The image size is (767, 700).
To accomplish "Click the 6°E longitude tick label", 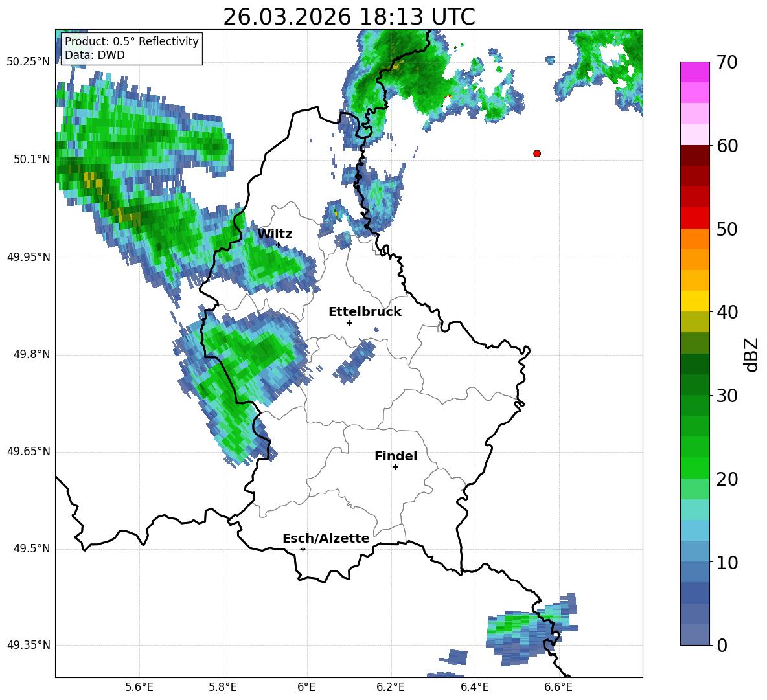I will coord(306,688).
